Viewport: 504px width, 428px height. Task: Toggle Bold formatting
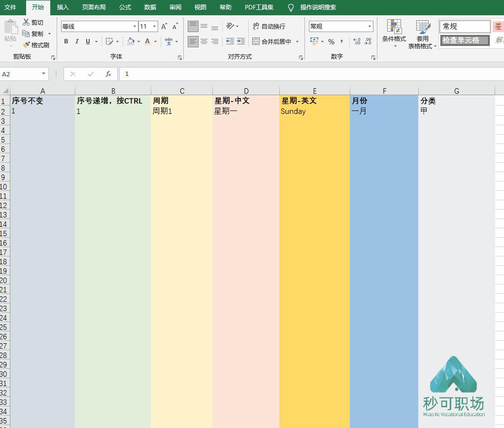pos(66,41)
